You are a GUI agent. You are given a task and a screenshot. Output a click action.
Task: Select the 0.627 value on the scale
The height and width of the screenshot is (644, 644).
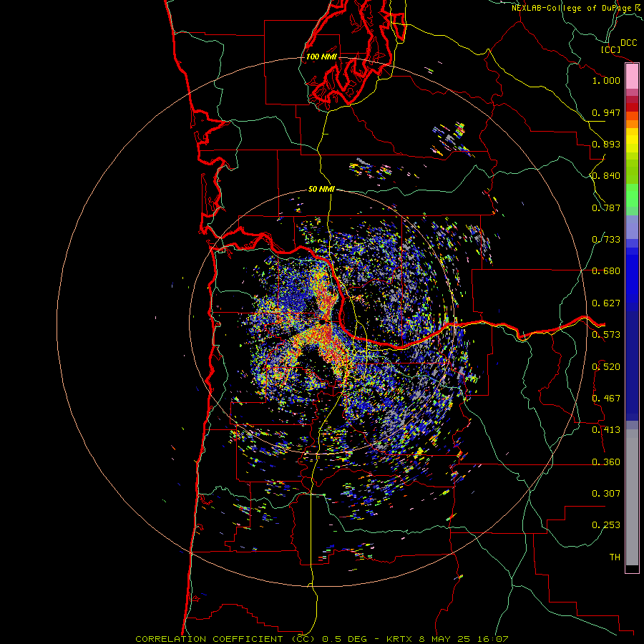tap(606, 303)
